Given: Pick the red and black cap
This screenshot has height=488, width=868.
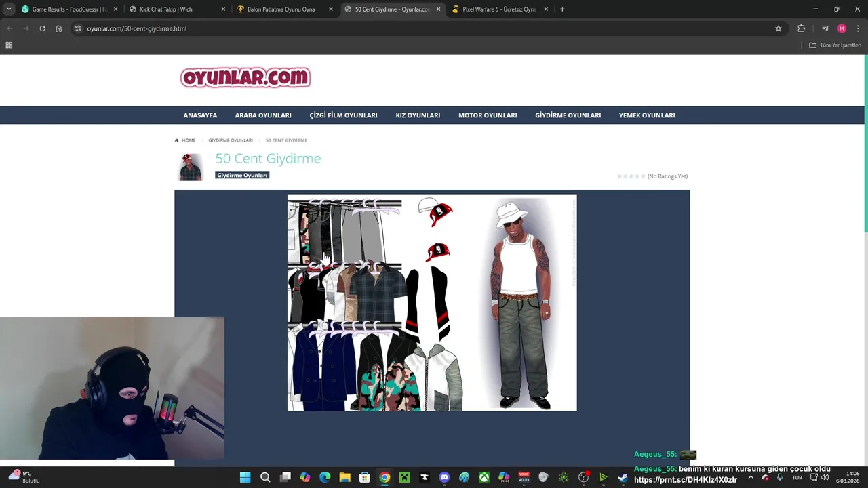Looking at the screenshot, I should (x=438, y=251).
